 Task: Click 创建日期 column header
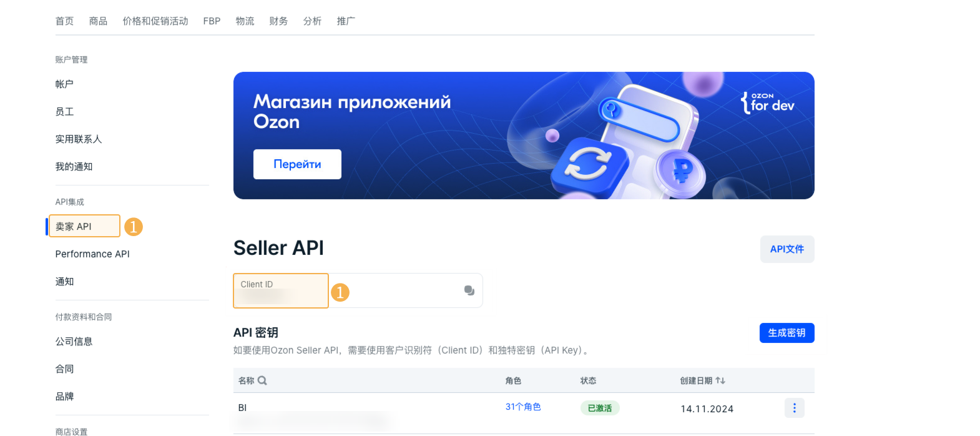696,380
